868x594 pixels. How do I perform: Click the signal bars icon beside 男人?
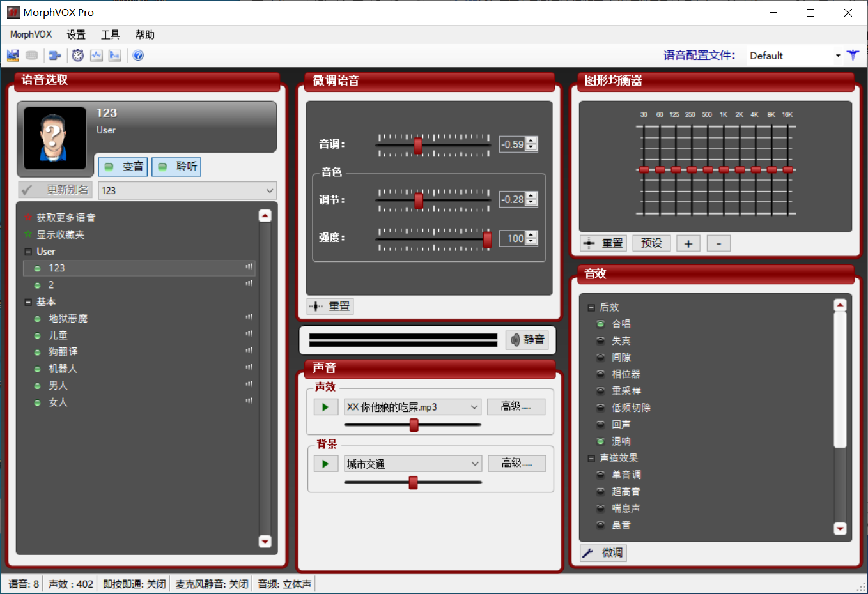(x=249, y=384)
